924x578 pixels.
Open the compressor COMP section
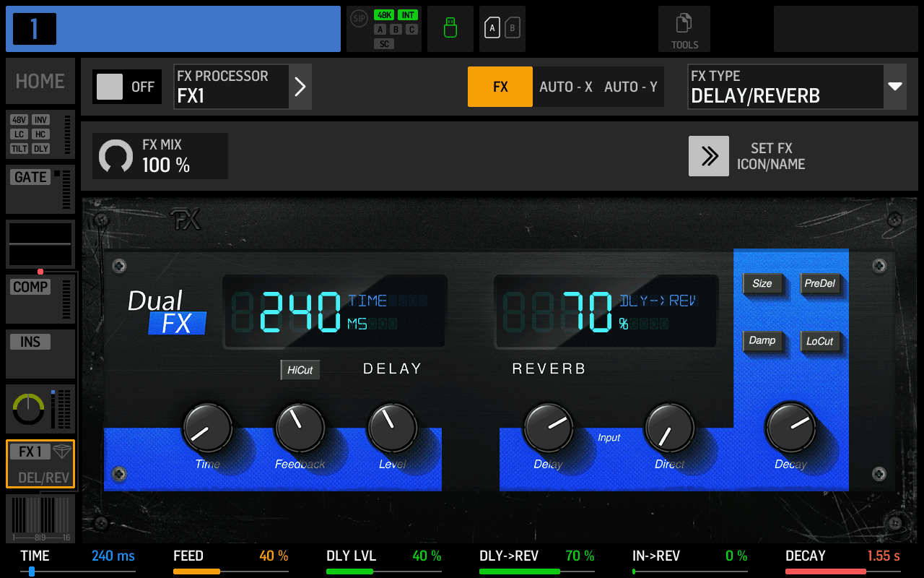point(40,298)
